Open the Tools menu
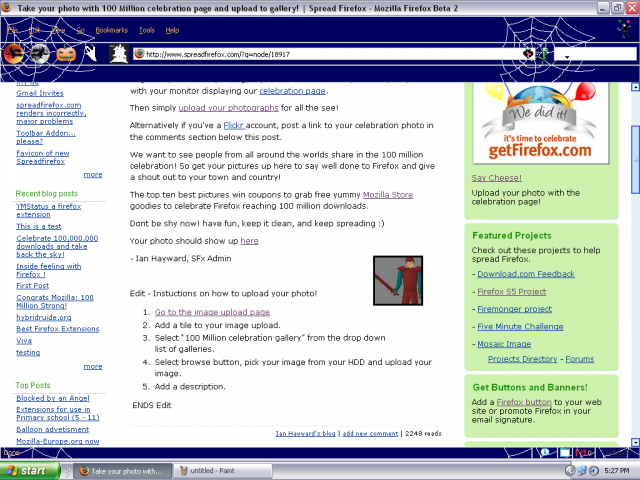The height and width of the screenshot is (480, 640). 147,31
